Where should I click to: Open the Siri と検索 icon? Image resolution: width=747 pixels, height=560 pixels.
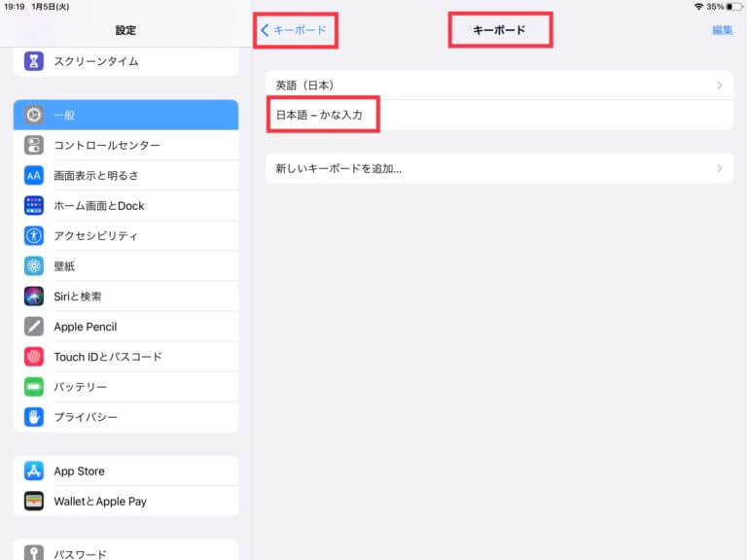(x=34, y=297)
